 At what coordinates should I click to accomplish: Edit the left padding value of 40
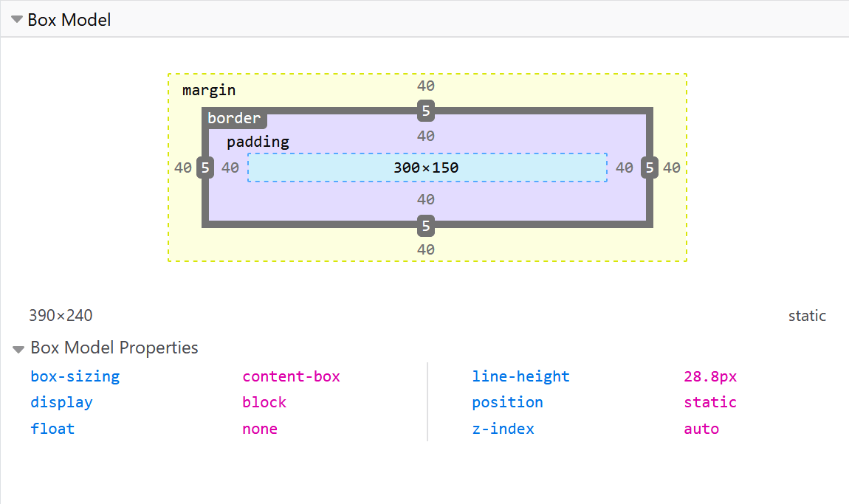point(230,168)
